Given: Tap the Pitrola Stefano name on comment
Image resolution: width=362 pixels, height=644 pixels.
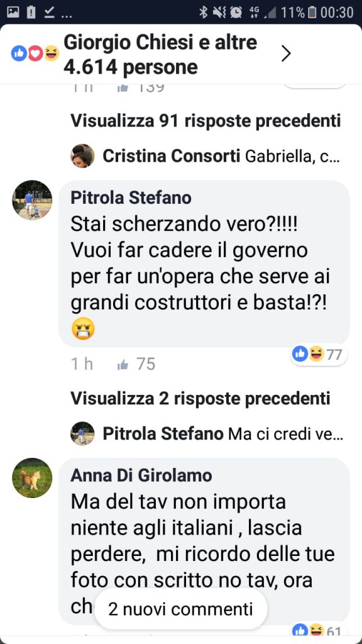Looking at the screenshot, I should pyautogui.click(x=131, y=198).
